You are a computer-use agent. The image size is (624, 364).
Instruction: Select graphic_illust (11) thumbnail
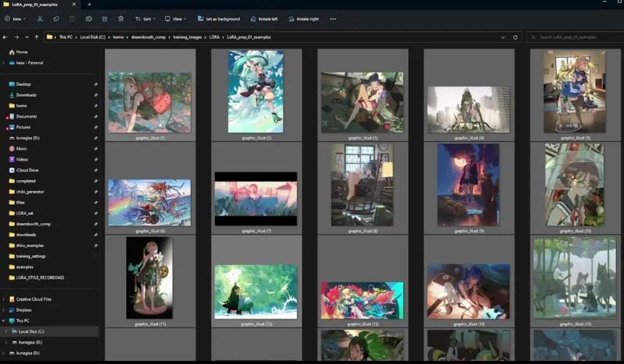coord(149,278)
